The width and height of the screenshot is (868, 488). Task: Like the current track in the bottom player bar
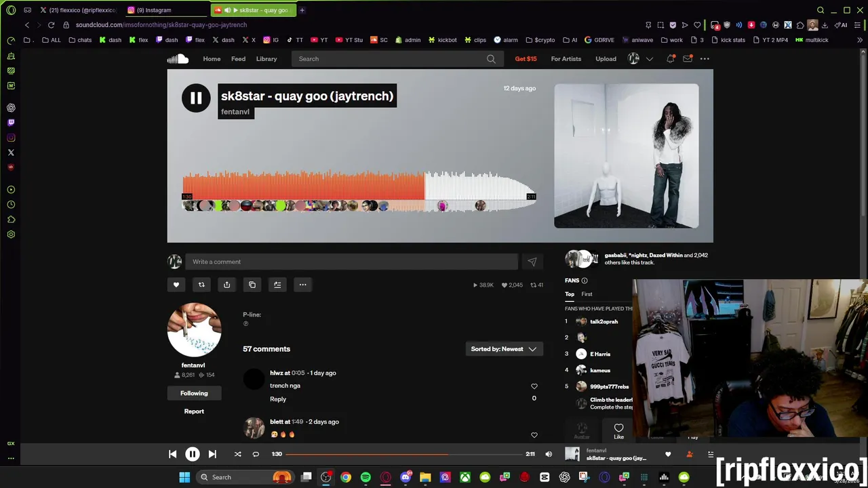(668, 454)
